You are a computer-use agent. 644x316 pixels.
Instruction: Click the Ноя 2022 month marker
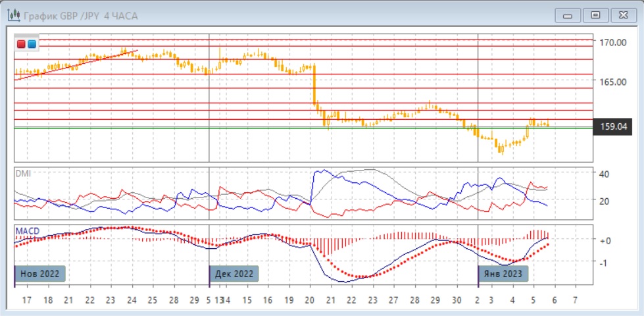point(41,274)
